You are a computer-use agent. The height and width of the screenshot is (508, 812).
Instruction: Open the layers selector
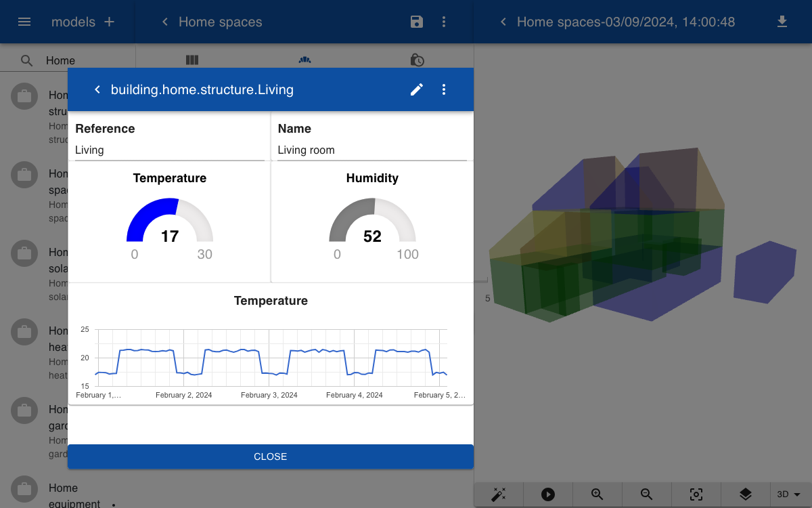pyautogui.click(x=745, y=494)
